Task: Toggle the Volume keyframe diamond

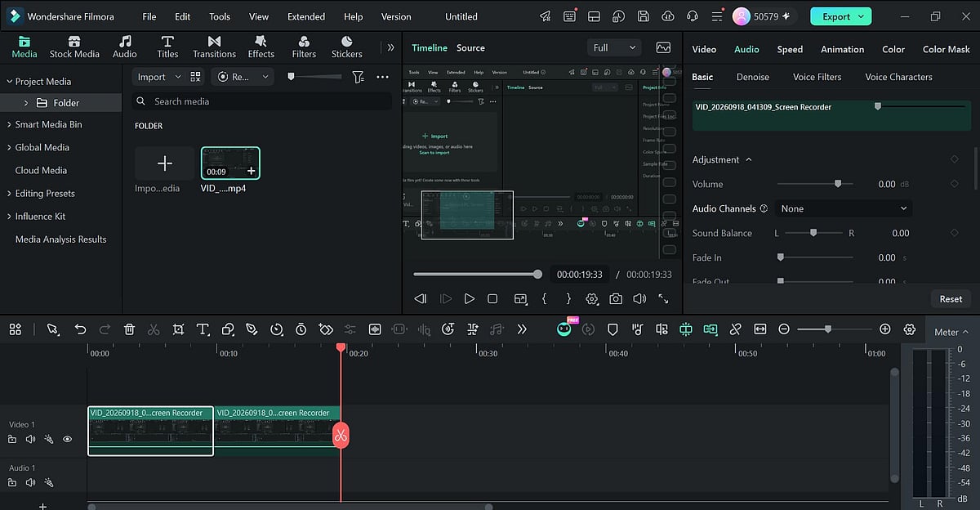Action: pyautogui.click(x=955, y=184)
